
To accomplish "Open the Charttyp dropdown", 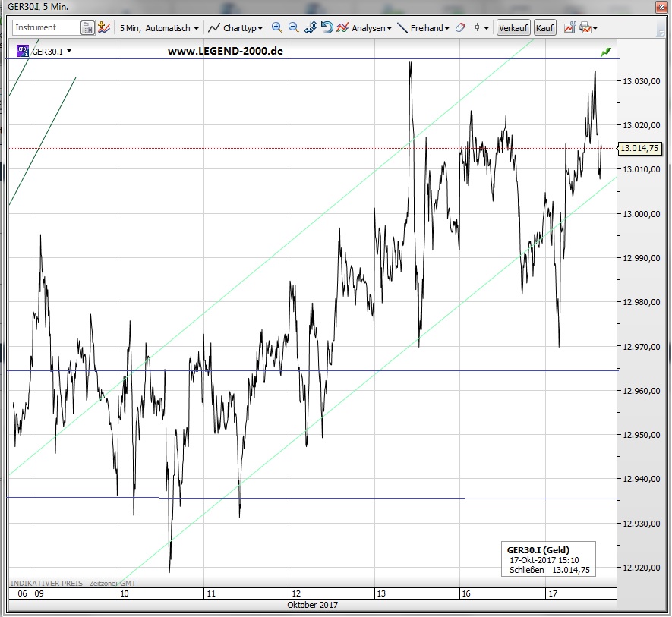I will pos(235,28).
